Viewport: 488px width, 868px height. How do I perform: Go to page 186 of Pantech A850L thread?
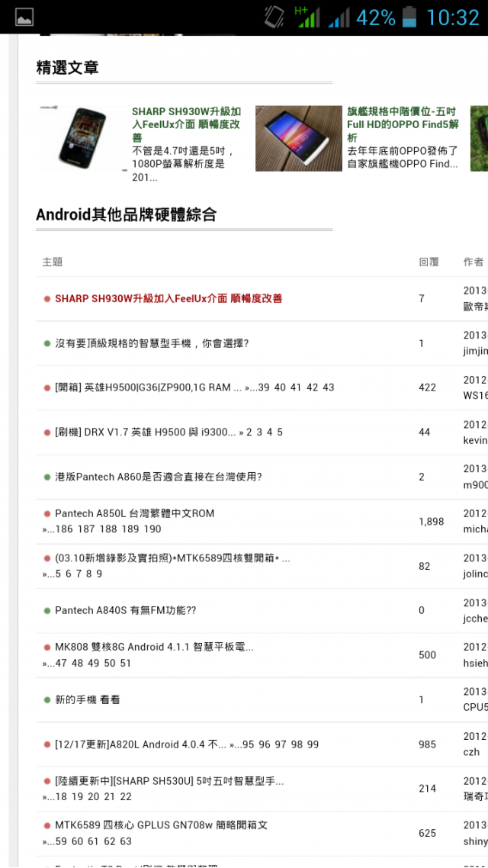pos(64,529)
